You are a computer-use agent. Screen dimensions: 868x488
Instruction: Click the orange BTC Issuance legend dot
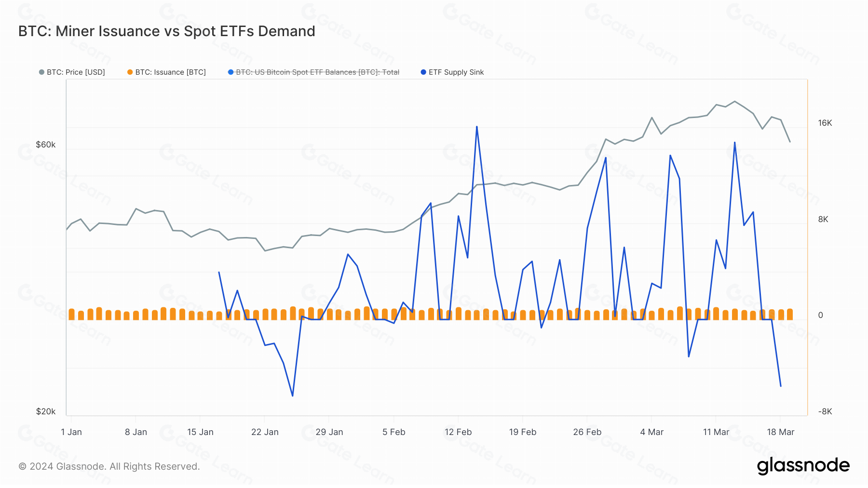[130, 72]
